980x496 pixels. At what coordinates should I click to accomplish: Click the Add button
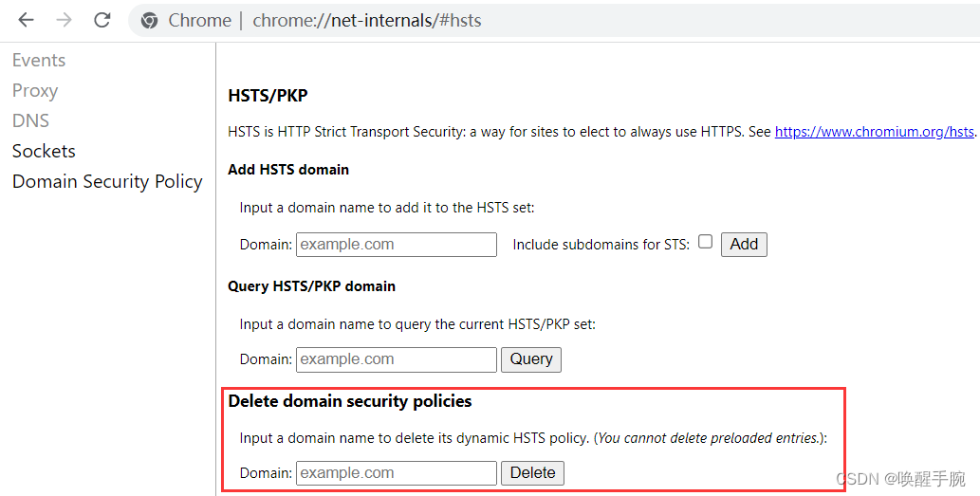pos(744,245)
